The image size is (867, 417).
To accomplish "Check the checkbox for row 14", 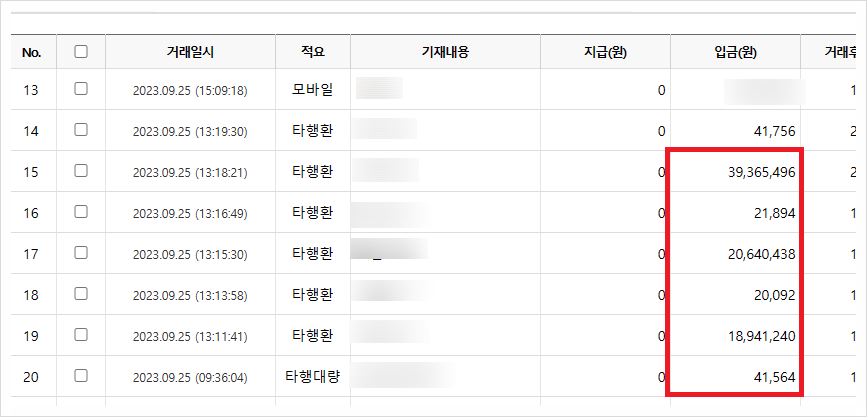I will tap(81, 130).
